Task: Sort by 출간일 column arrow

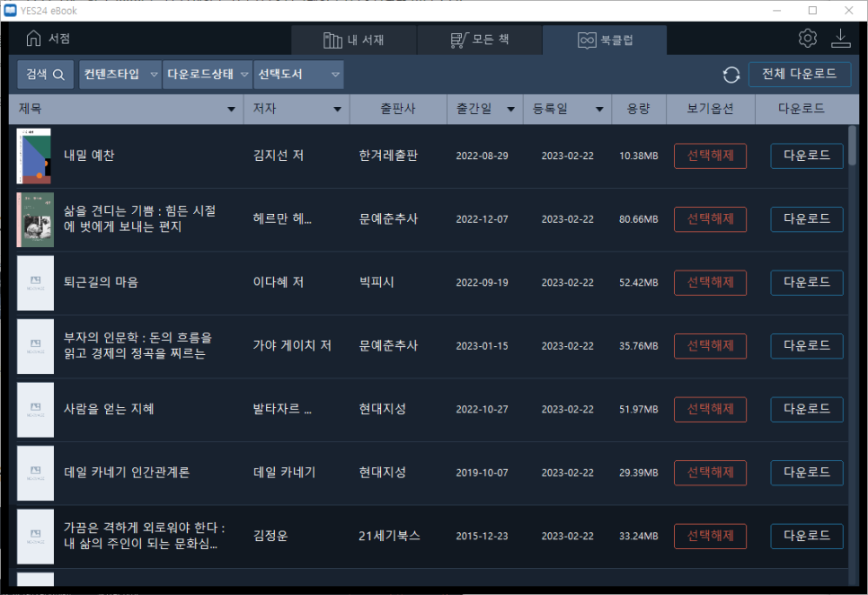Action: click(511, 109)
